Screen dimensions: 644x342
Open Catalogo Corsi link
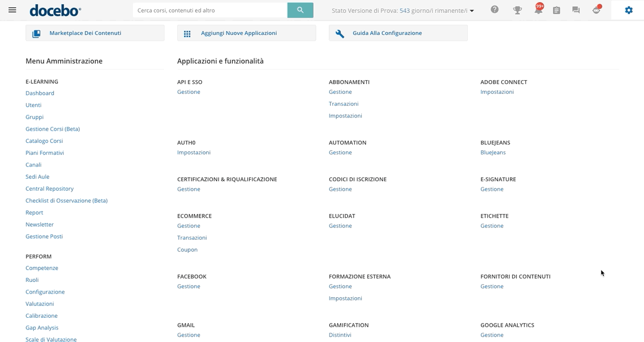(x=44, y=141)
